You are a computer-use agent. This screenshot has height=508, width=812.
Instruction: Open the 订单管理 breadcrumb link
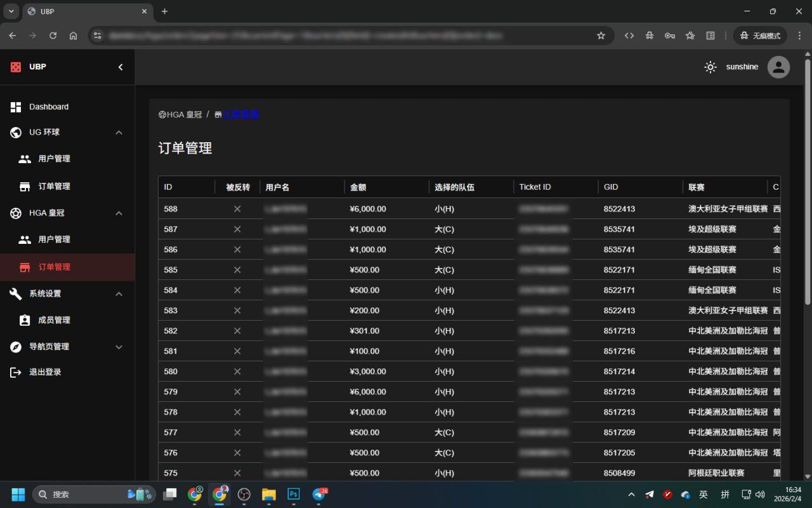click(242, 114)
